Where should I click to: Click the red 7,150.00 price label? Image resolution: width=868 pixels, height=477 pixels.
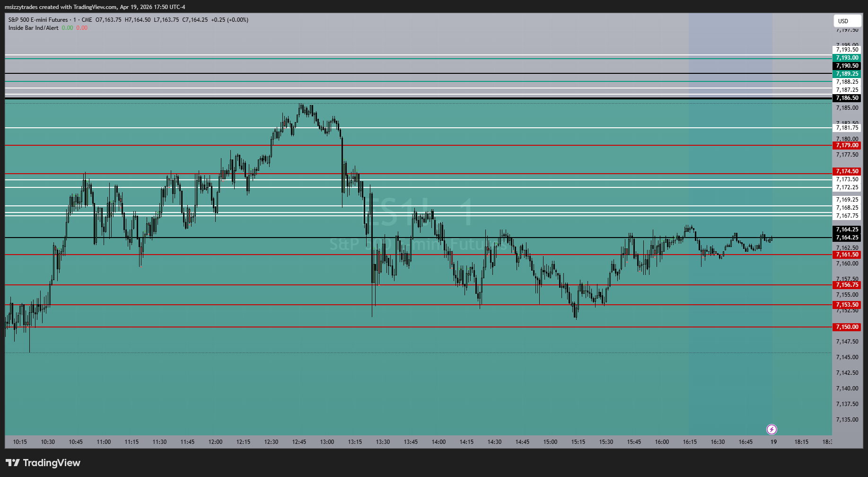coord(847,327)
